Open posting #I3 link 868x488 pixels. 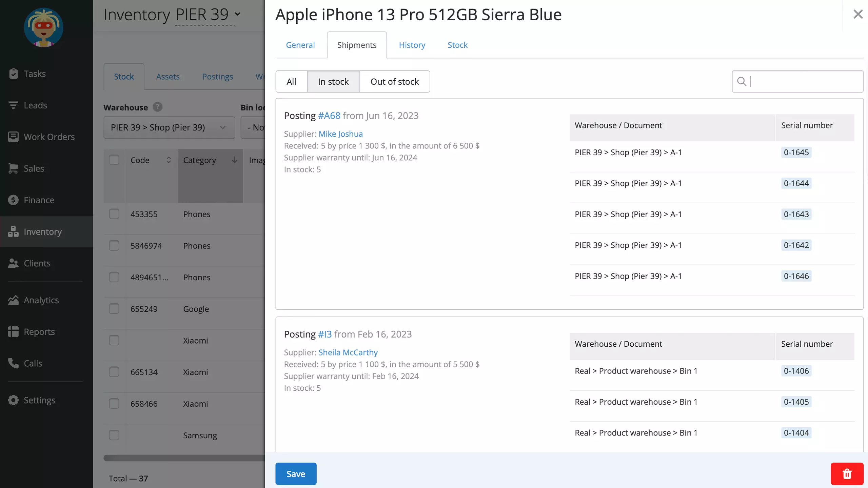(x=325, y=334)
